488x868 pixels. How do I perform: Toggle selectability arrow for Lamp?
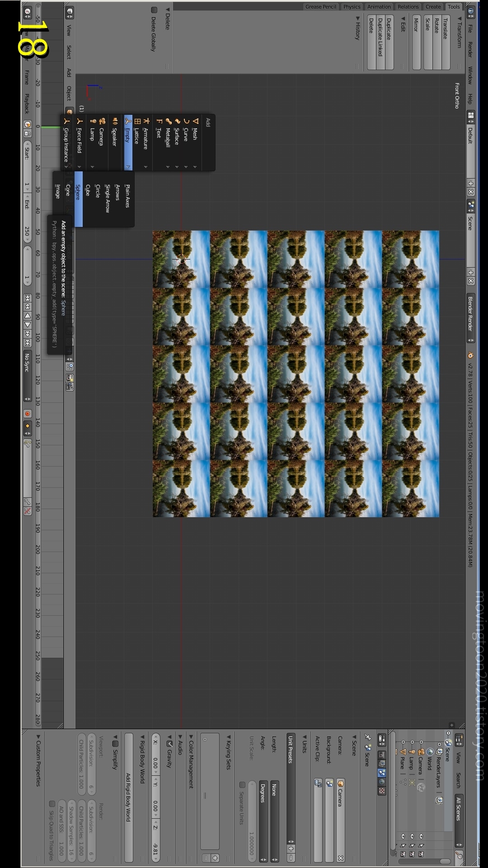pyautogui.click(x=412, y=845)
